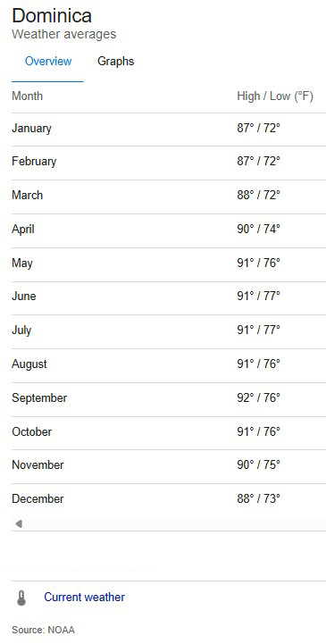Select the Overview tab
This screenshot has height=644, width=326.
pos(48,62)
